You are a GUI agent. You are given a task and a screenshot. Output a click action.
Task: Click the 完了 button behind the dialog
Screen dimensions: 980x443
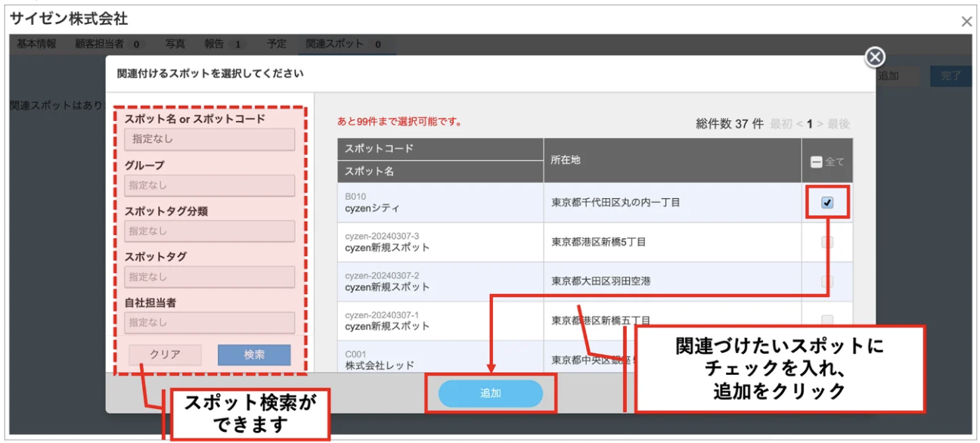pyautogui.click(x=951, y=76)
